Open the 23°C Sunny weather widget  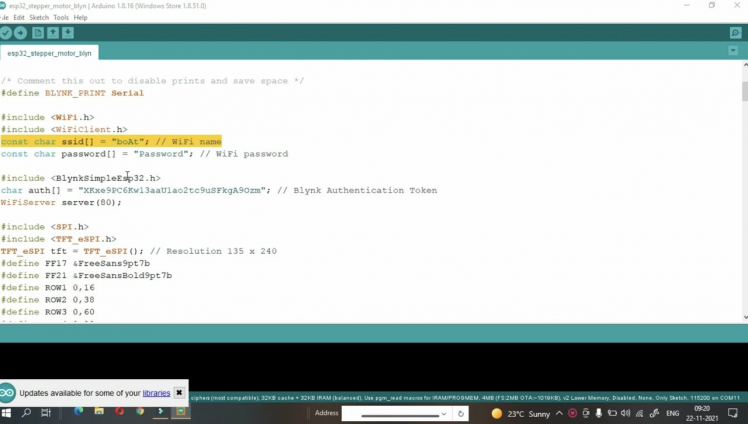click(520, 414)
